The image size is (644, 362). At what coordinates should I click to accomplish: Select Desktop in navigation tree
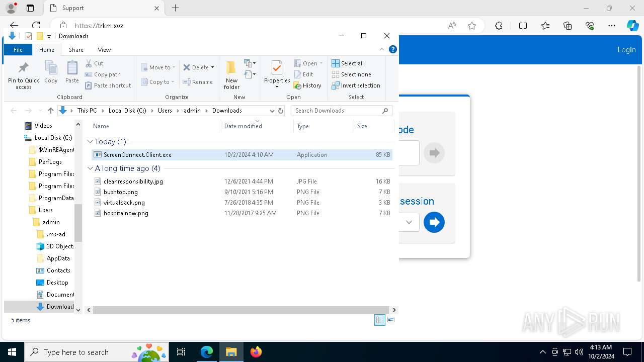[x=57, y=283]
